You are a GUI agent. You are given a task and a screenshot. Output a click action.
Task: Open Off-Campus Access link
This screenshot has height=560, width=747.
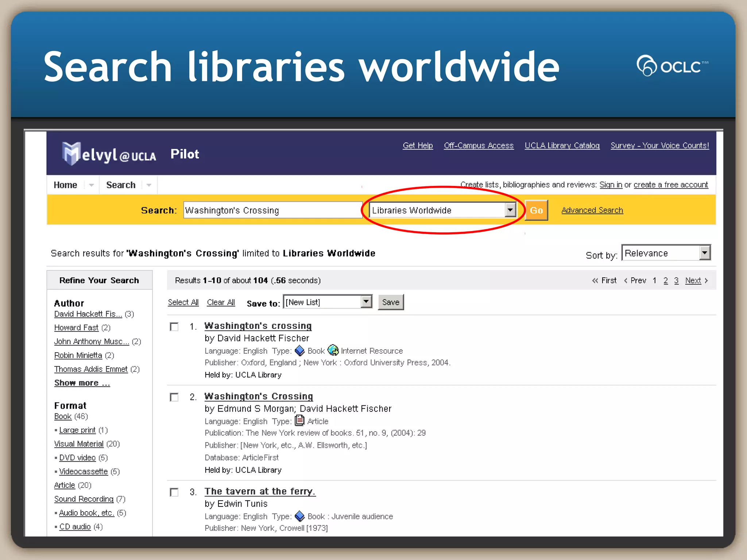[479, 145]
